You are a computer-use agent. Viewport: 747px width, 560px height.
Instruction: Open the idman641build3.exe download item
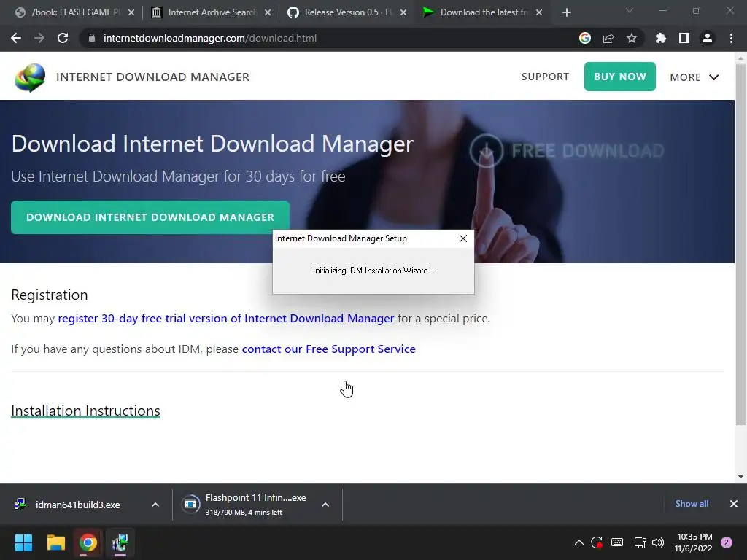pyautogui.click(x=77, y=505)
